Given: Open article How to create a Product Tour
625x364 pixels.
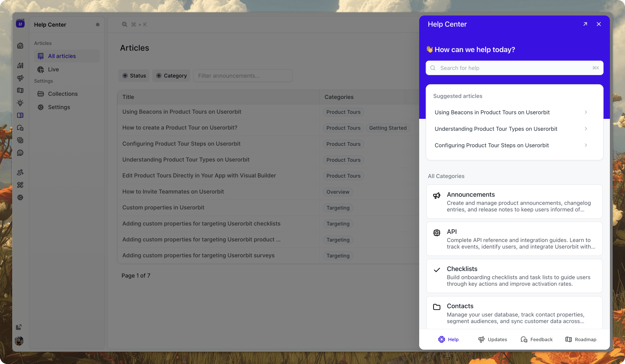Looking at the screenshot, I should pyautogui.click(x=180, y=128).
